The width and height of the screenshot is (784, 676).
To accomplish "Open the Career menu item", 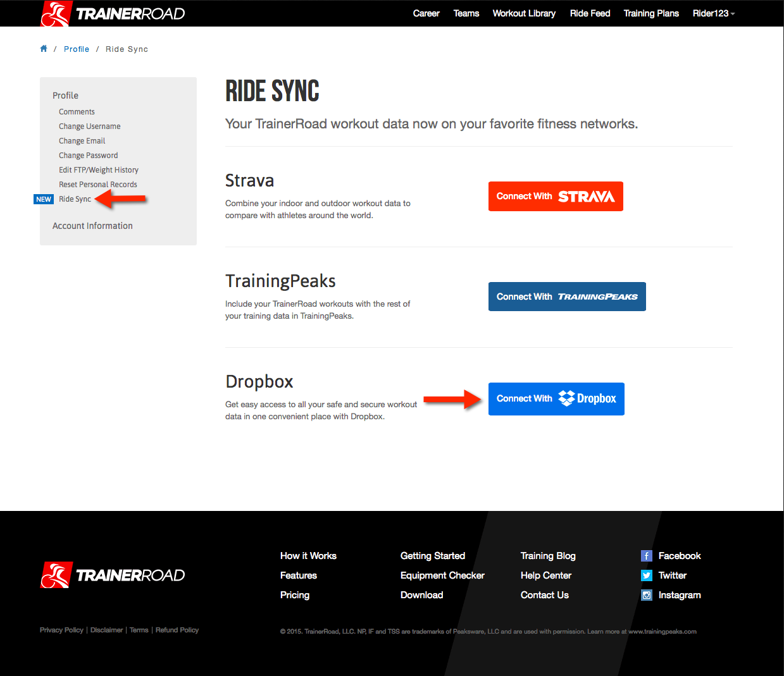I will pyautogui.click(x=426, y=13).
